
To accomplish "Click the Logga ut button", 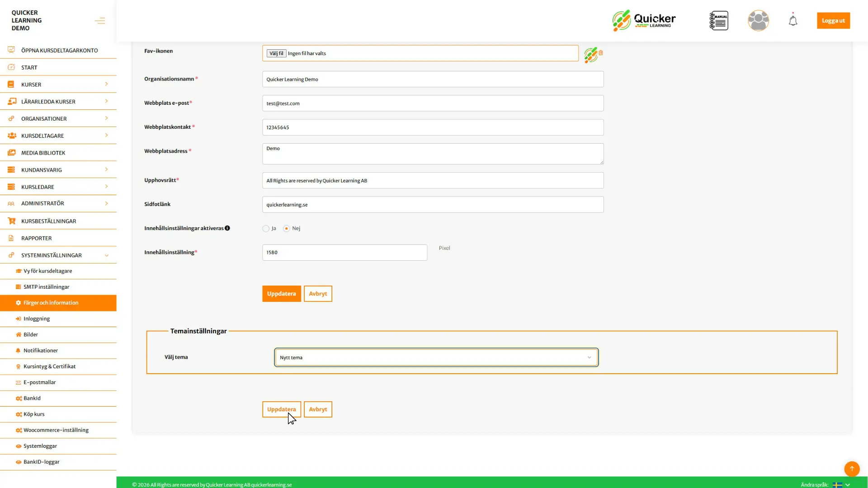I will 833,20.
